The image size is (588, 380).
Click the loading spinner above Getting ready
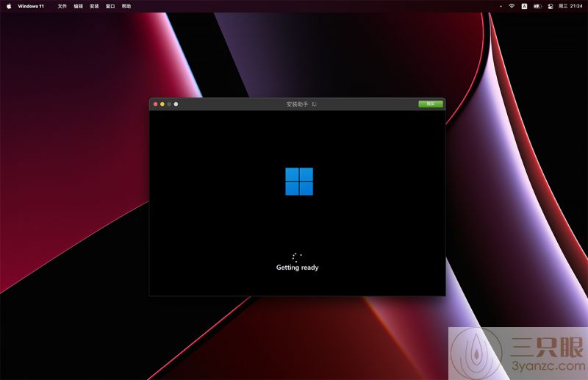pyautogui.click(x=297, y=257)
